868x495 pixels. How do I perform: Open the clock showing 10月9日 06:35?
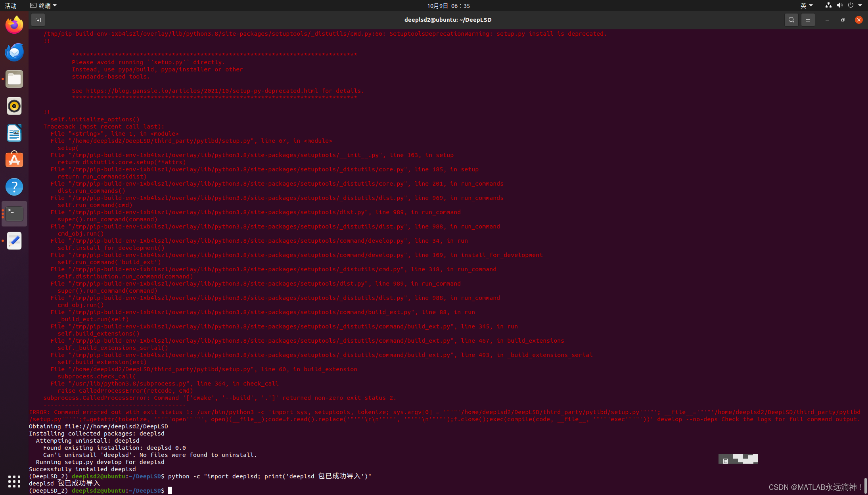448,6
